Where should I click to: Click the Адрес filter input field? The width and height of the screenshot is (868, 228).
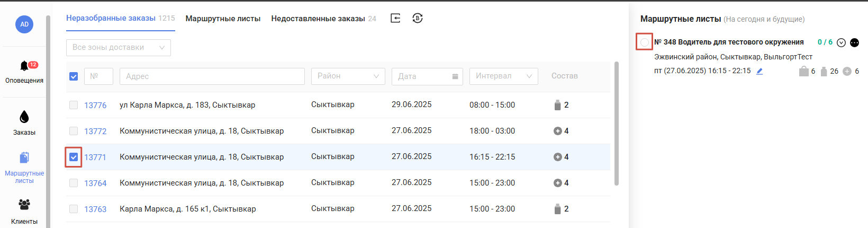(212, 76)
